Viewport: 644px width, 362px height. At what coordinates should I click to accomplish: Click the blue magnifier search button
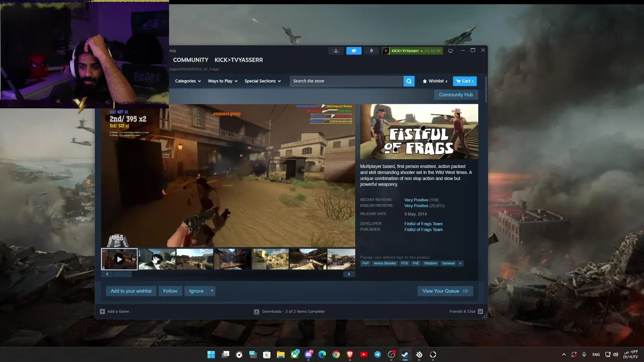click(409, 81)
